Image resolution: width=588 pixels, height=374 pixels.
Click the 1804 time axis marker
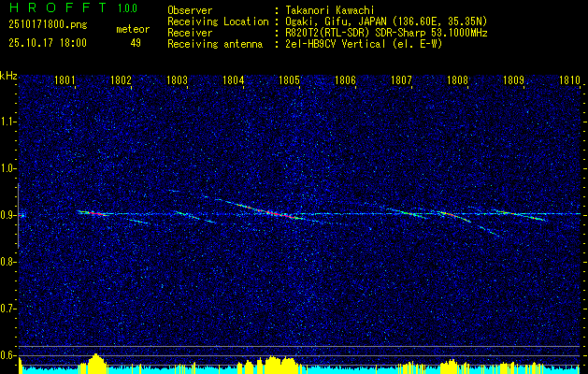tap(234, 80)
